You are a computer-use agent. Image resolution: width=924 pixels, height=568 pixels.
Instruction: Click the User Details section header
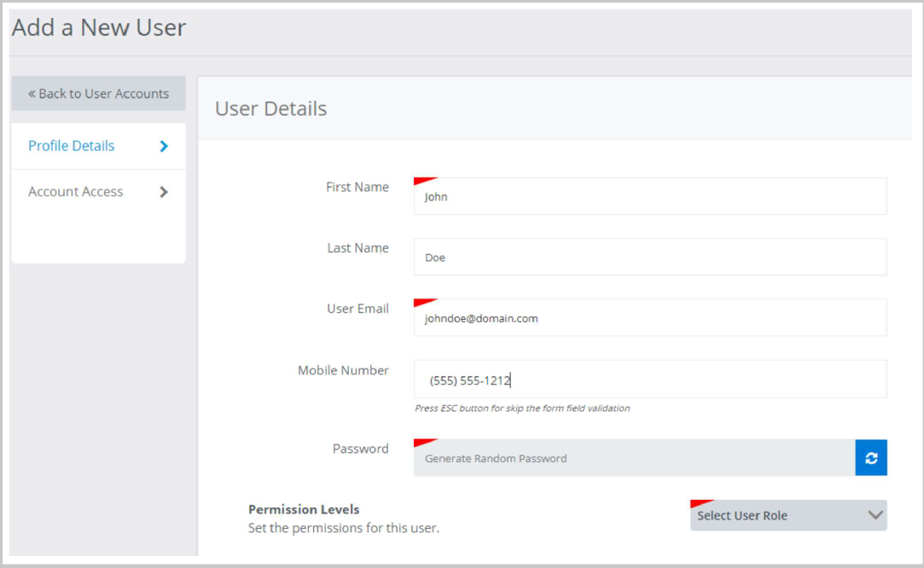271,109
